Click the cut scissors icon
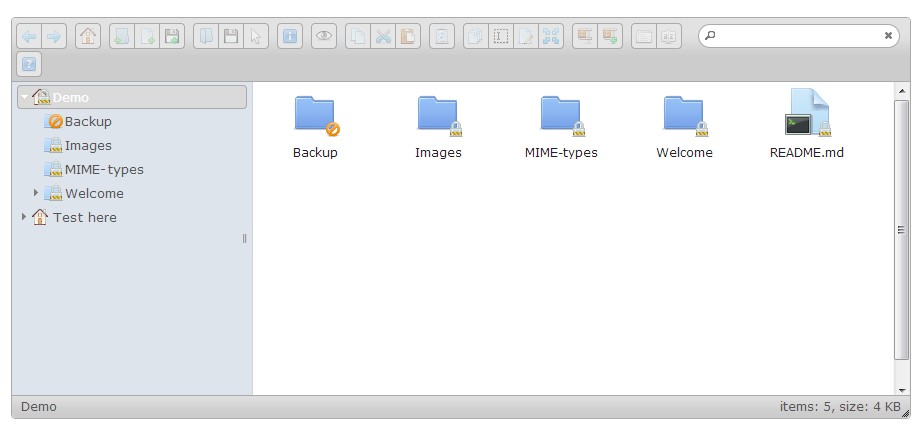920x441 pixels. pyautogui.click(x=383, y=37)
